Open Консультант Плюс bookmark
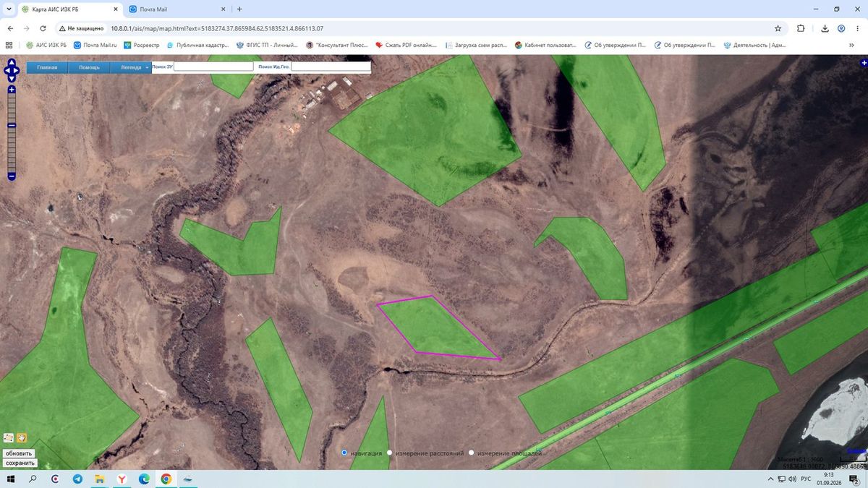Viewport: 868px width, 488px height. (337, 45)
